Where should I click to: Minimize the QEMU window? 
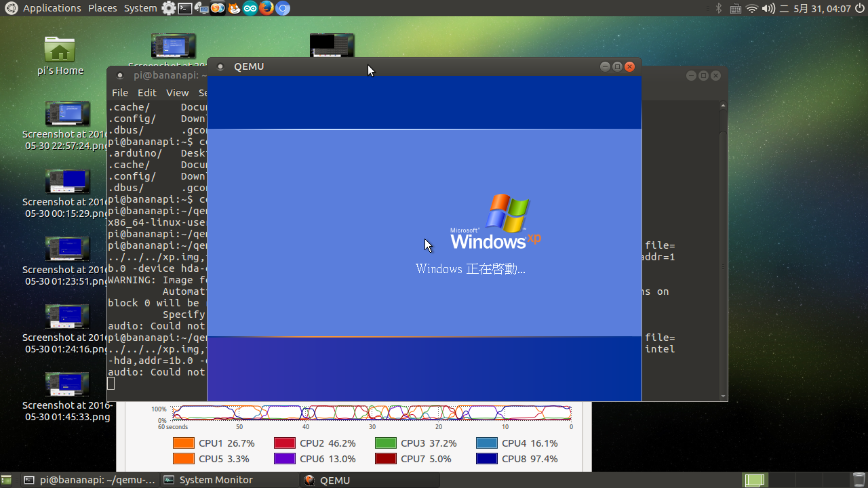(605, 66)
